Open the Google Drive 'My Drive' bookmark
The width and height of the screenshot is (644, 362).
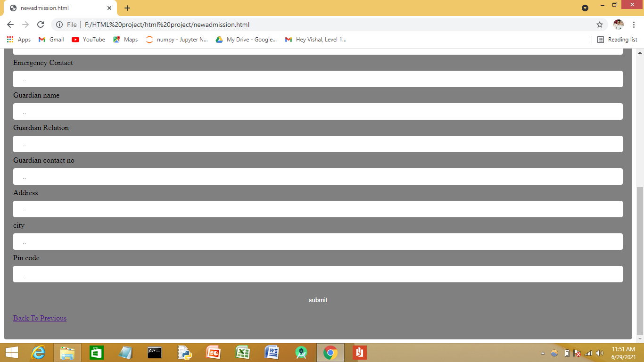tap(247, 40)
